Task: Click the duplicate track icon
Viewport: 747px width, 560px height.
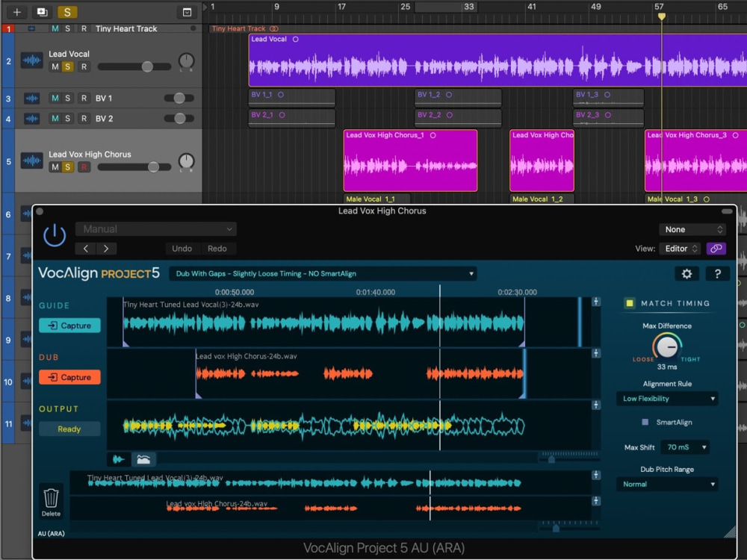Action: tap(42, 12)
